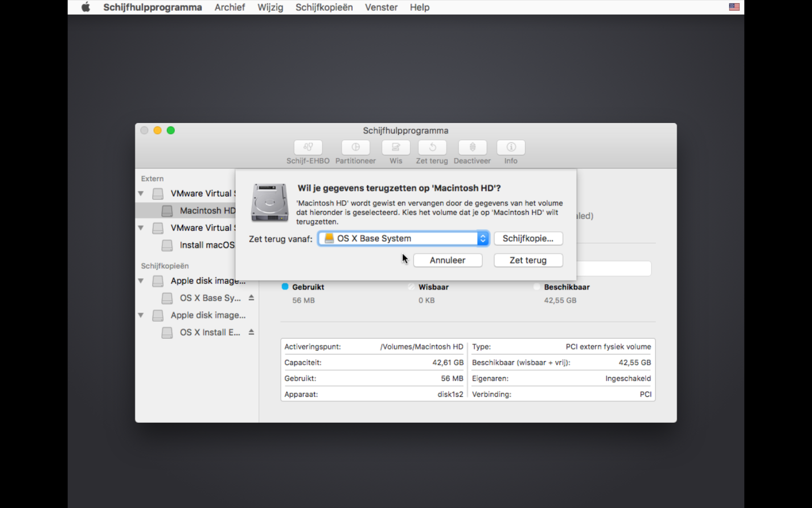Click the second VMware Virtual disk icon
The image size is (812, 508).
click(x=158, y=228)
